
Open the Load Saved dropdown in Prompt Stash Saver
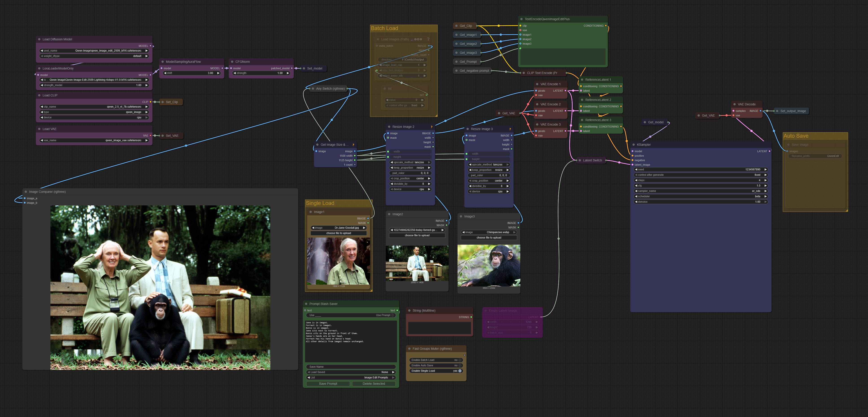coord(351,372)
